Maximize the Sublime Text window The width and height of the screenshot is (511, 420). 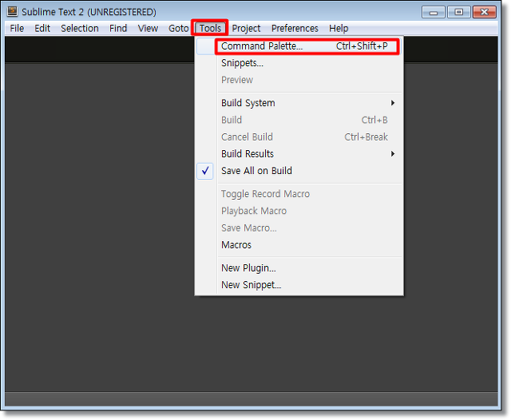[458, 13]
